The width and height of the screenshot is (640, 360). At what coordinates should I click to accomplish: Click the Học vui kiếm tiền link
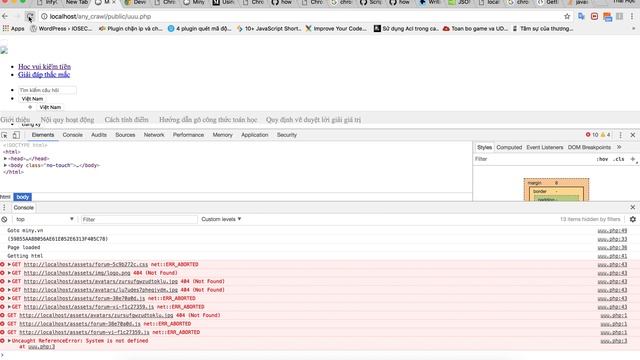[44, 66]
